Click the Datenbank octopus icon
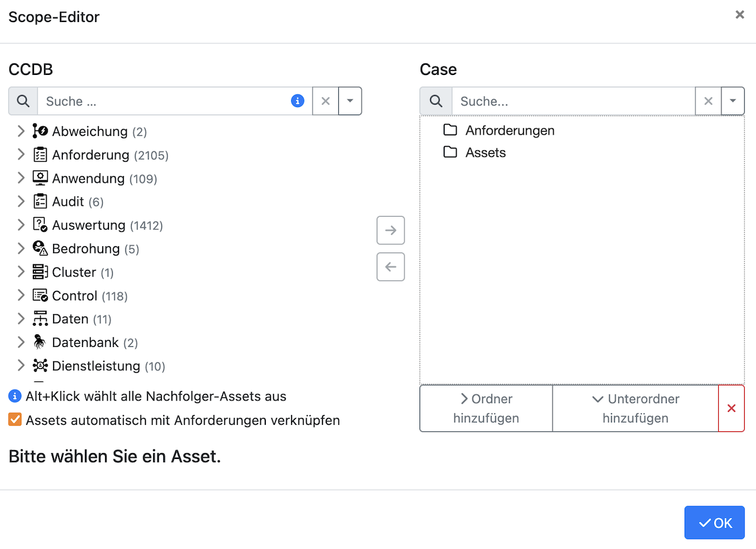The width and height of the screenshot is (756, 549). tap(39, 342)
